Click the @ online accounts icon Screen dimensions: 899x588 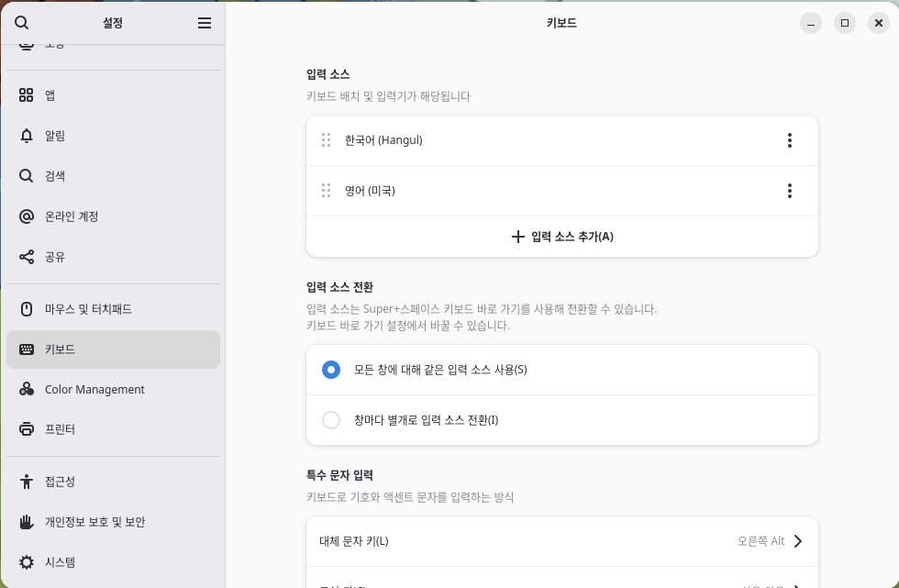click(x=27, y=216)
